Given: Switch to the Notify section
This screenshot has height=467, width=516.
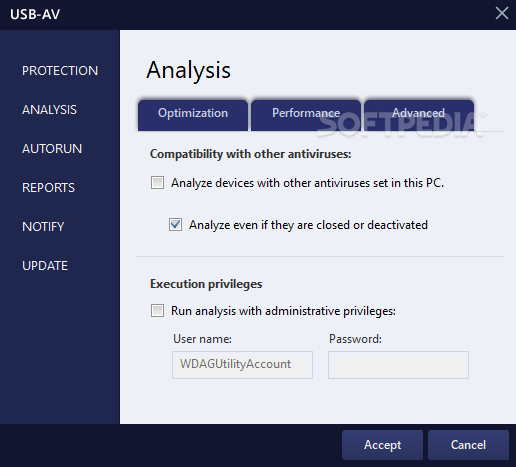Looking at the screenshot, I should click(x=43, y=227).
